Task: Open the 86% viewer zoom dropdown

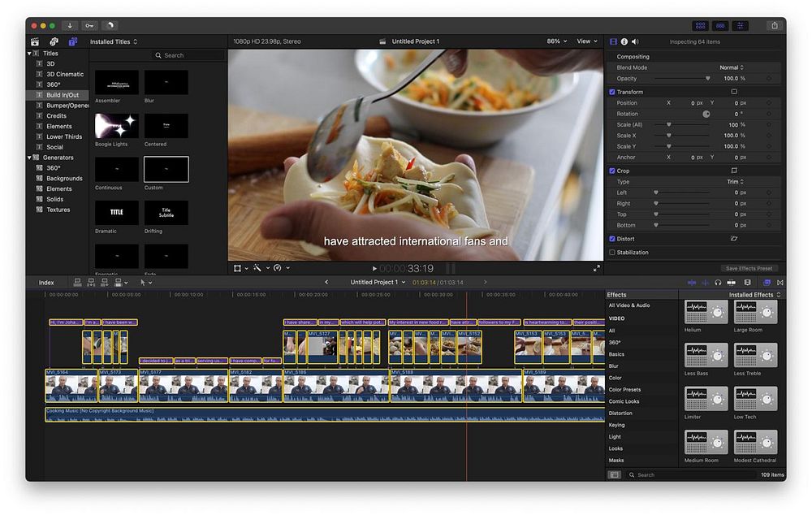Action: click(x=557, y=41)
